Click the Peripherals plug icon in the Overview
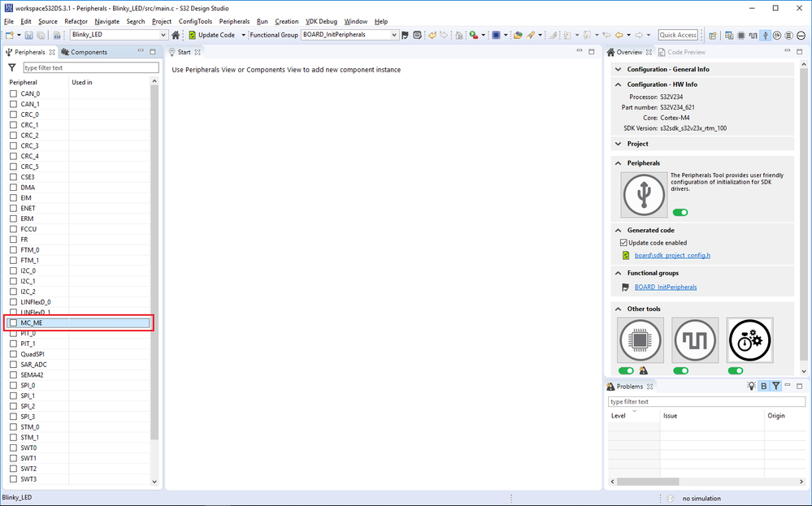Viewport: 812px width, 506px height. click(x=643, y=194)
